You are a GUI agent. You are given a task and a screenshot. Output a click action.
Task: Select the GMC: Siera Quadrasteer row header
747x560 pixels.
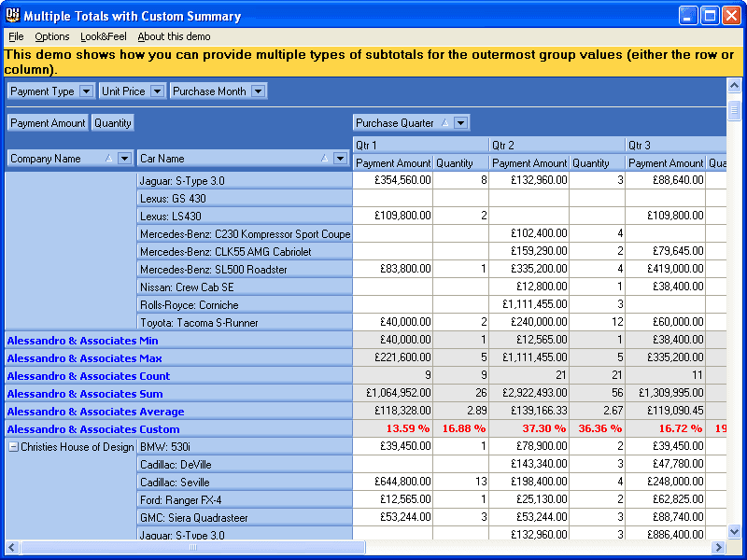[245, 518]
